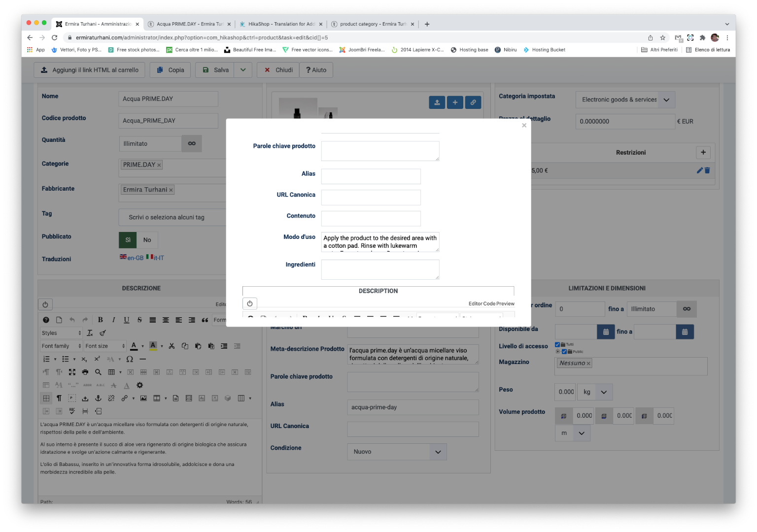Click the popup Modo d'uso text area
This screenshot has width=757, height=532.
click(x=380, y=242)
